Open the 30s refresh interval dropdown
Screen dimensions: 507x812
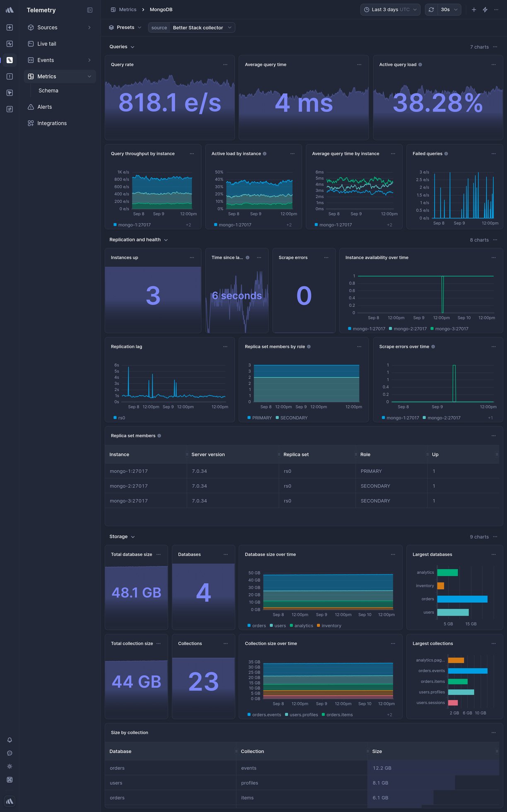click(449, 10)
